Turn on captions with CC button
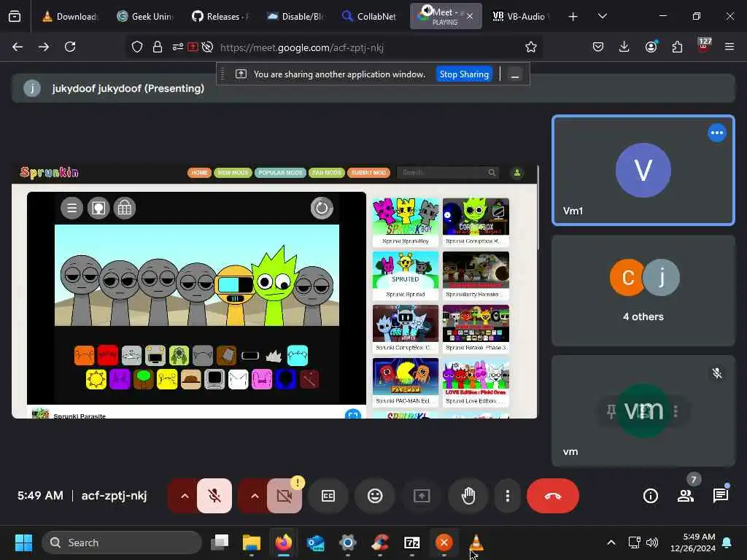 328,496
